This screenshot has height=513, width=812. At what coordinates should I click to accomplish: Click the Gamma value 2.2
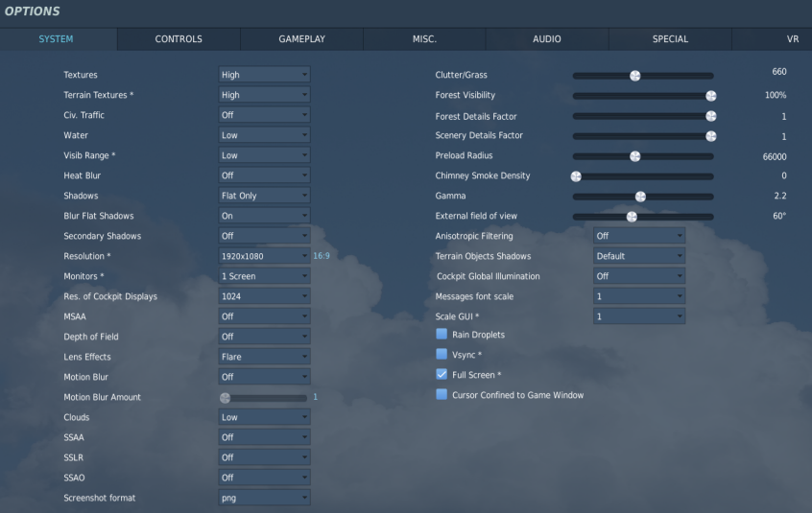780,196
